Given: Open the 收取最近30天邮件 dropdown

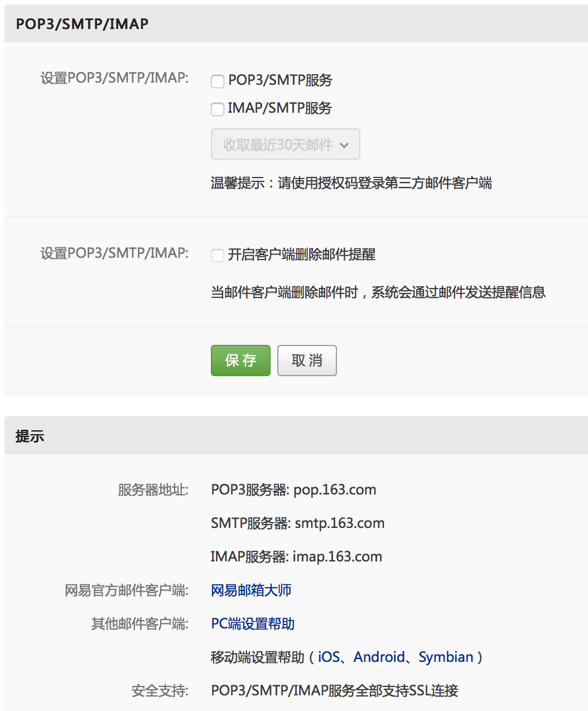Looking at the screenshot, I should [285, 145].
